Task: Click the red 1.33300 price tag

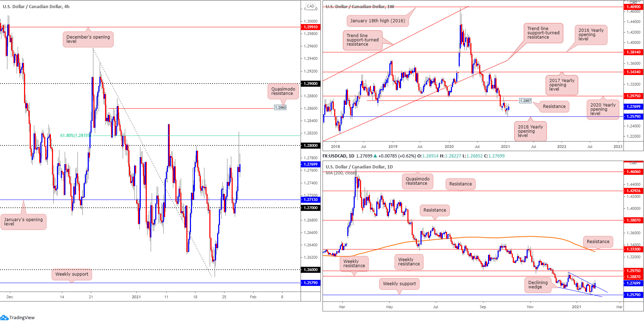Action: (633, 249)
